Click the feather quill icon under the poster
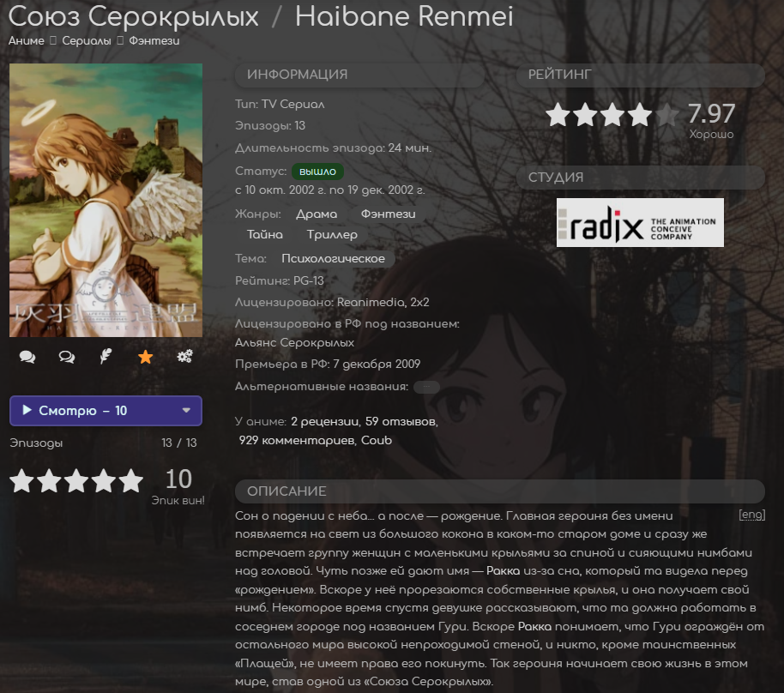Image resolution: width=784 pixels, height=693 pixels. pos(106,356)
